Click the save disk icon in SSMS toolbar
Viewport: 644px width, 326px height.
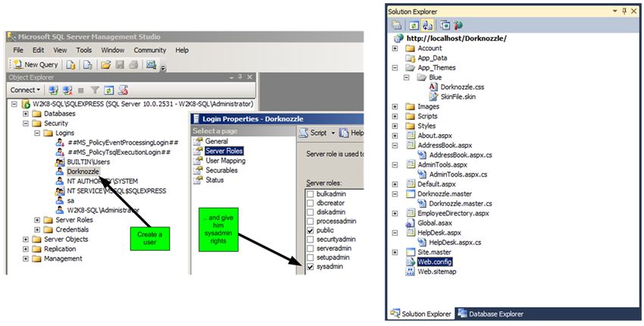point(120,64)
